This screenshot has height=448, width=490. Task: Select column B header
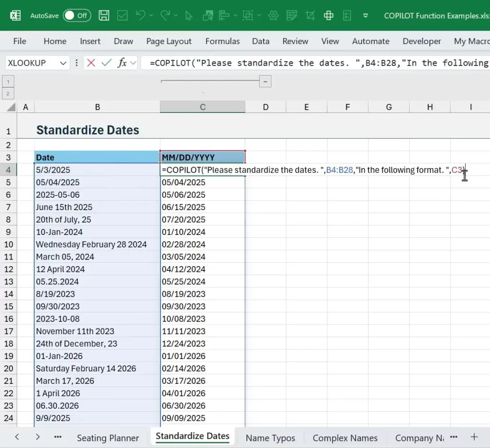98,107
